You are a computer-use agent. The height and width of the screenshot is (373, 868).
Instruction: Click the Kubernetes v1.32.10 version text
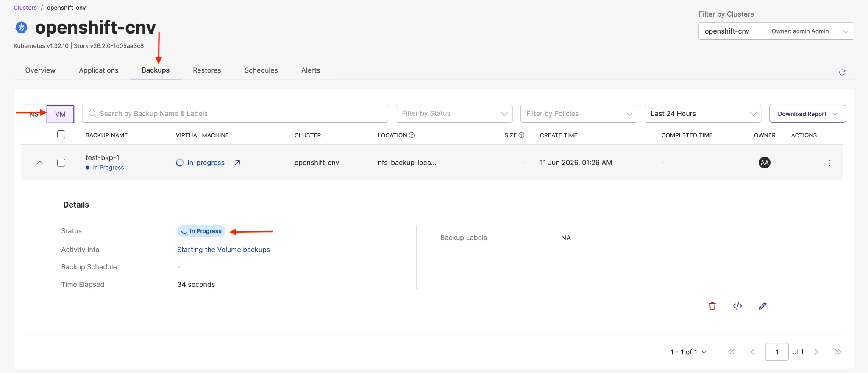41,46
